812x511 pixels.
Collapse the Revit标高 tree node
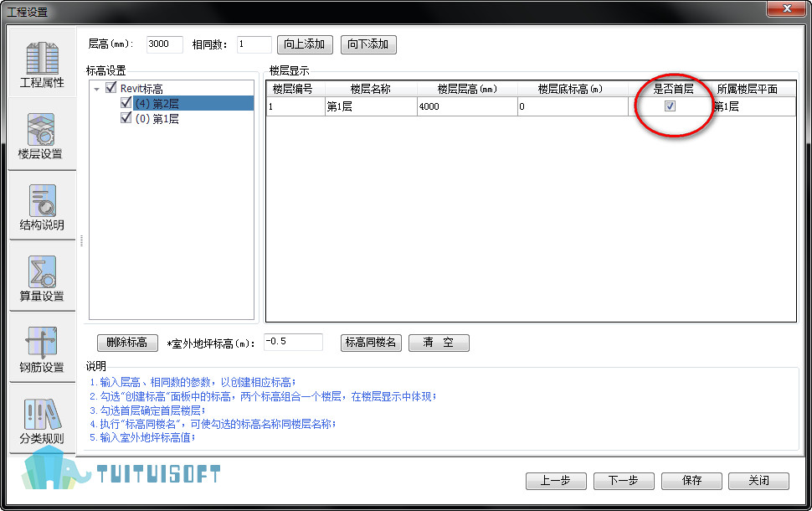(97, 89)
